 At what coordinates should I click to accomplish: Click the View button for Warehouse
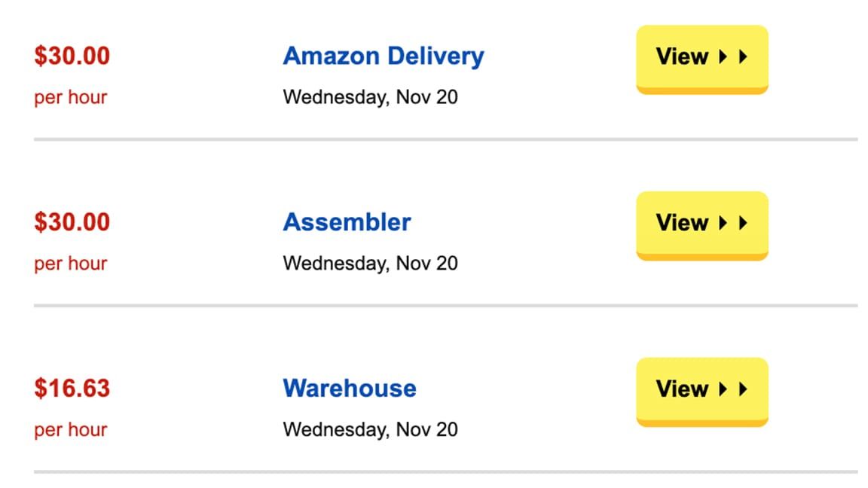tap(701, 389)
